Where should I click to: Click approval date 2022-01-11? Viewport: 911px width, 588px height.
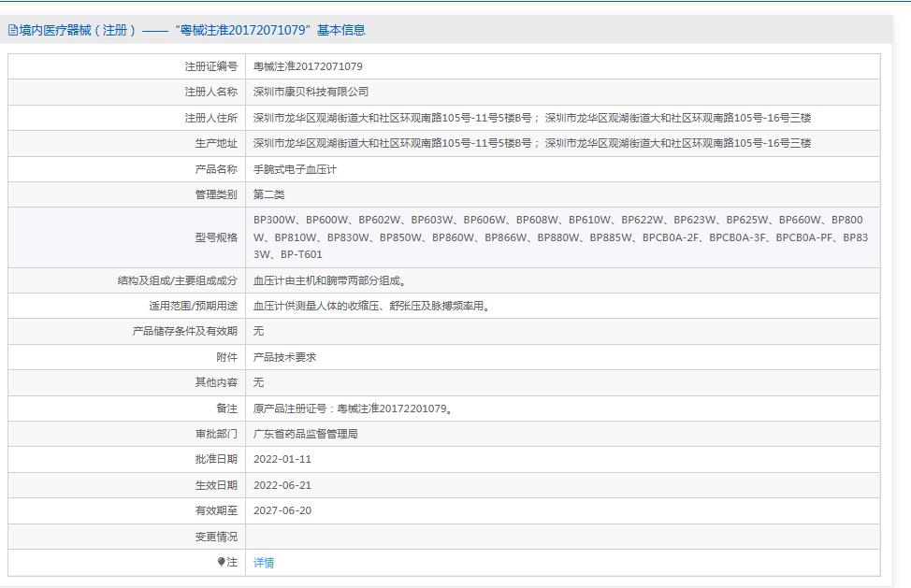[x=282, y=459]
